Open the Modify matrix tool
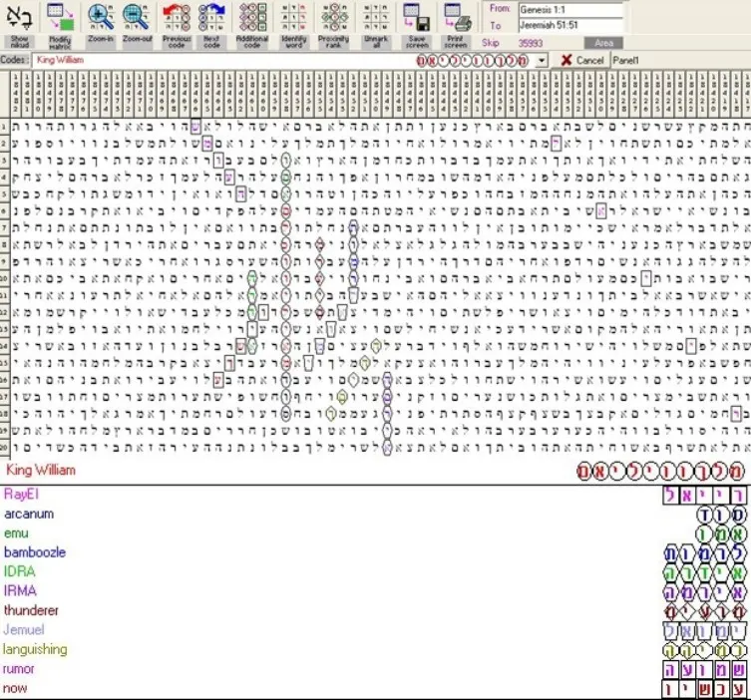This screenshot has width=751, height=700. tap(61, 18)
